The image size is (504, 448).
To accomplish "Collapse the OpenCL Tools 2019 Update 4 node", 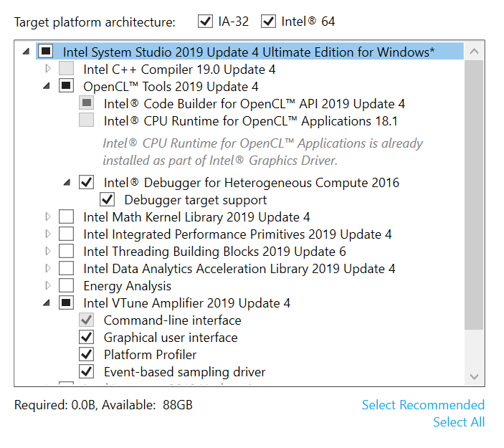I will 47,86.
